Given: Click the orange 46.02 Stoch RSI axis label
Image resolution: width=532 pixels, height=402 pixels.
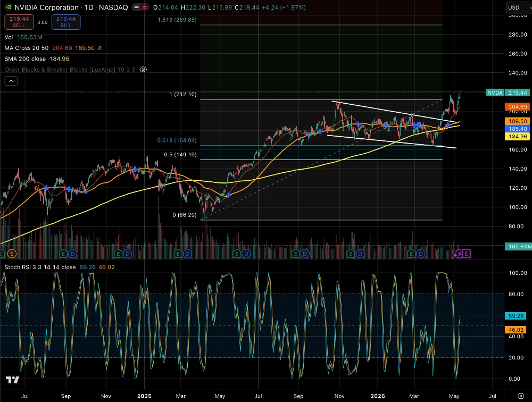Looking at the screenshot, I should [x=516, y=330].
